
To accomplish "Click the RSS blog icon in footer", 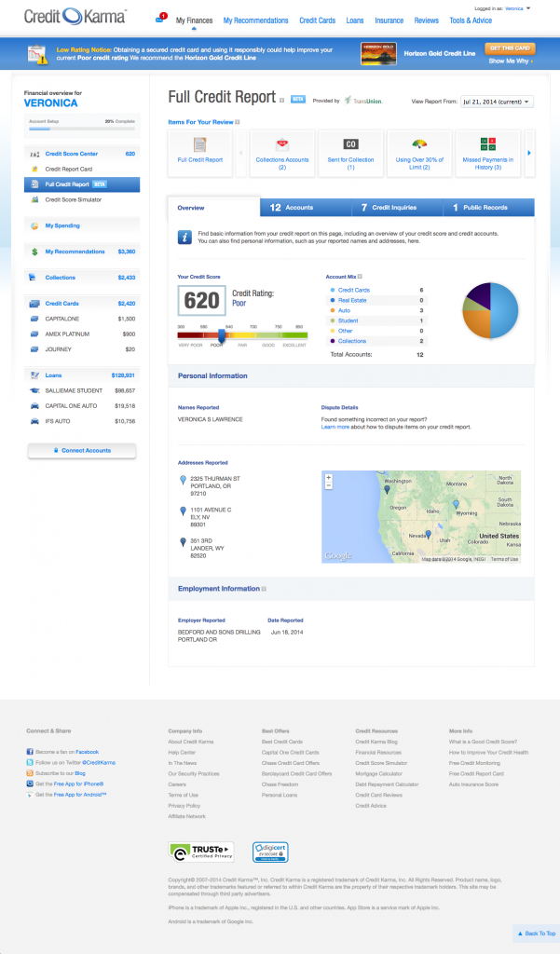I will pyautogui.click(x=30, y=773).
